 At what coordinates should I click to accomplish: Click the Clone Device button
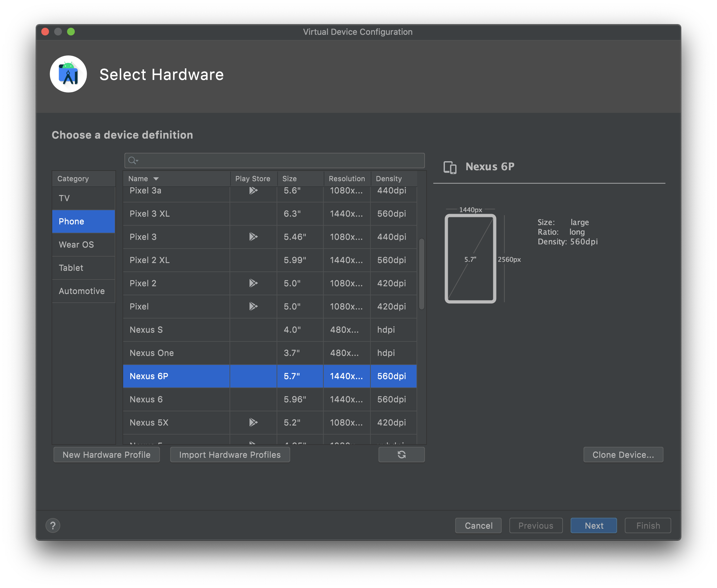[x=623, y=455]
